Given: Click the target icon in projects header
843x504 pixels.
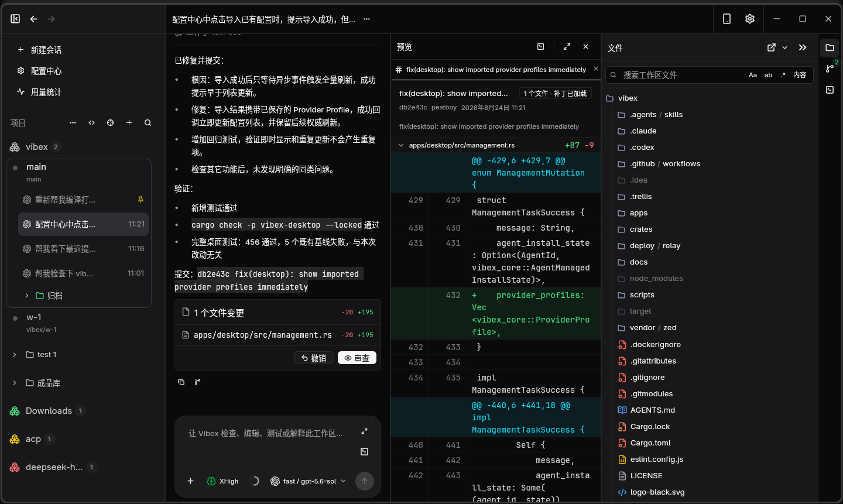Looking at the screenshot, I should (x=110, y=123).
